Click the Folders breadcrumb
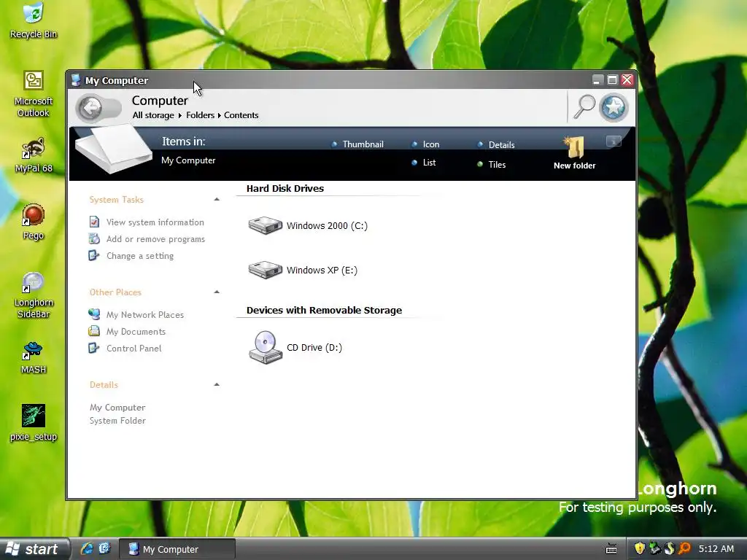 pos(200,115)
